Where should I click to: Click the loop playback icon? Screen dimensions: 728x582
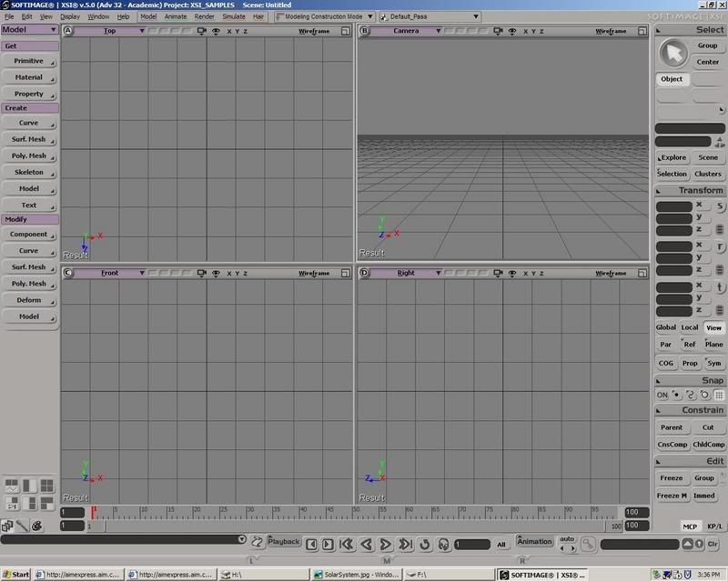424,544
